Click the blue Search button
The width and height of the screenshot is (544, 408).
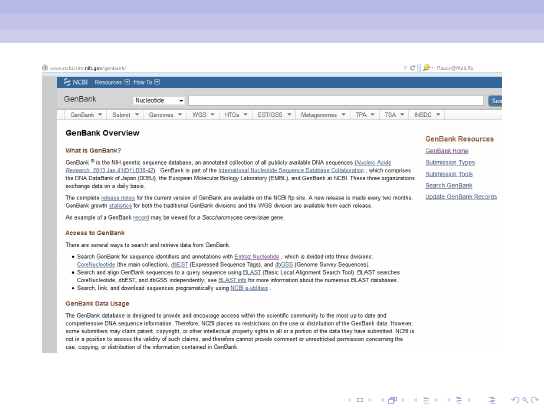pos(495,101)
